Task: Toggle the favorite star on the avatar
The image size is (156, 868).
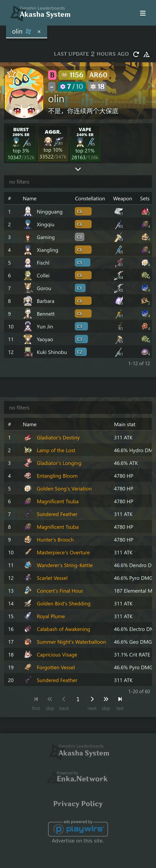Action: click(11, 73)
